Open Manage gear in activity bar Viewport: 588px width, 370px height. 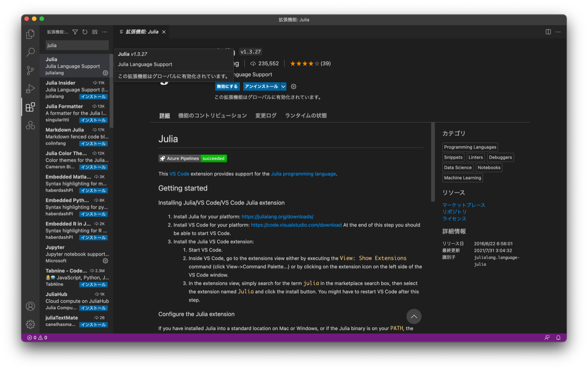(x=30, y=324)
